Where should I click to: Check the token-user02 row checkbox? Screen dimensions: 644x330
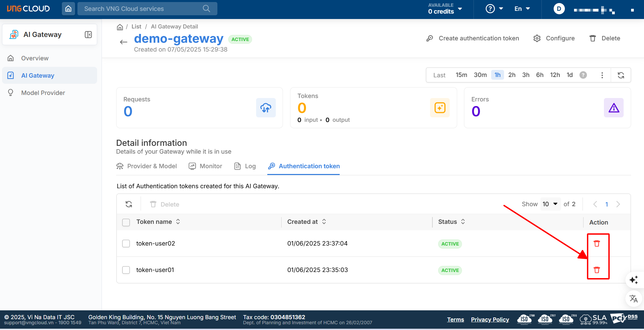[126, 244]
